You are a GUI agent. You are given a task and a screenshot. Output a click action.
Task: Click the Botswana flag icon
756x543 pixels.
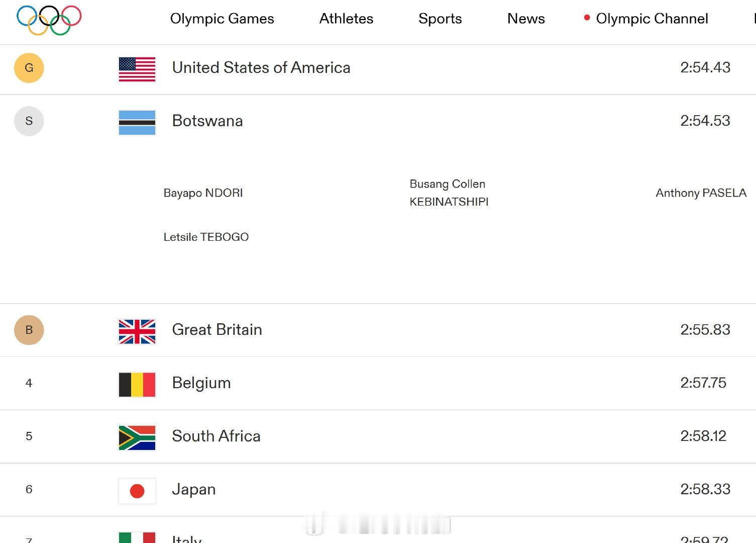[137, 123]
